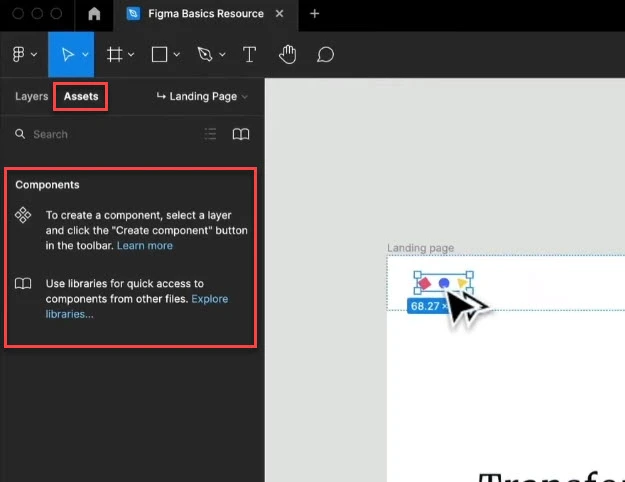Image resolution: width=625 pixels, height=482 pixels.
Task: Open the team library book icon
Action: pos(241,134)
